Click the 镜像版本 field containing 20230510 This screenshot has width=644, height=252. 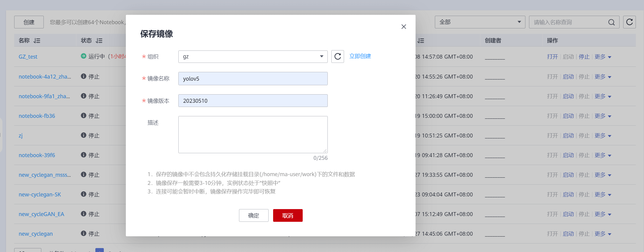tap(253, 101)
